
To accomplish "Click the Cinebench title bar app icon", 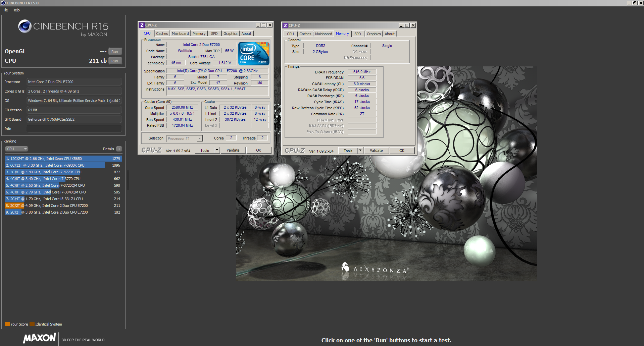I will (3, 3).
